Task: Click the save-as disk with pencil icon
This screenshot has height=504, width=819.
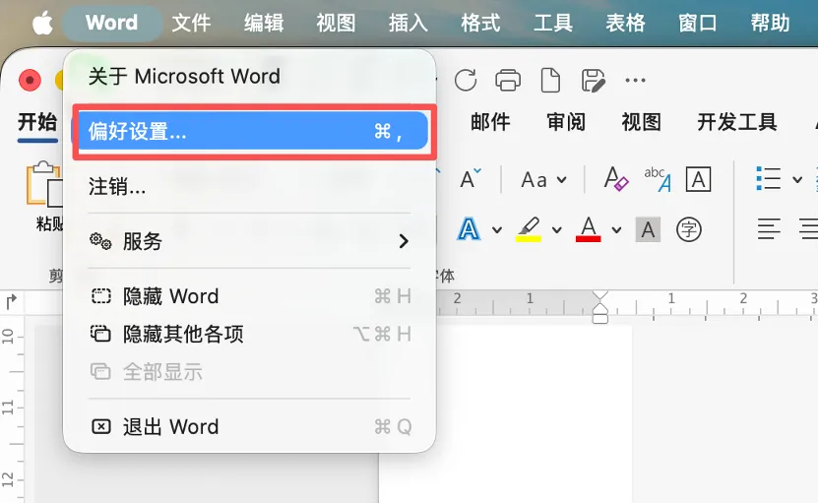Action: click(593, 81)
